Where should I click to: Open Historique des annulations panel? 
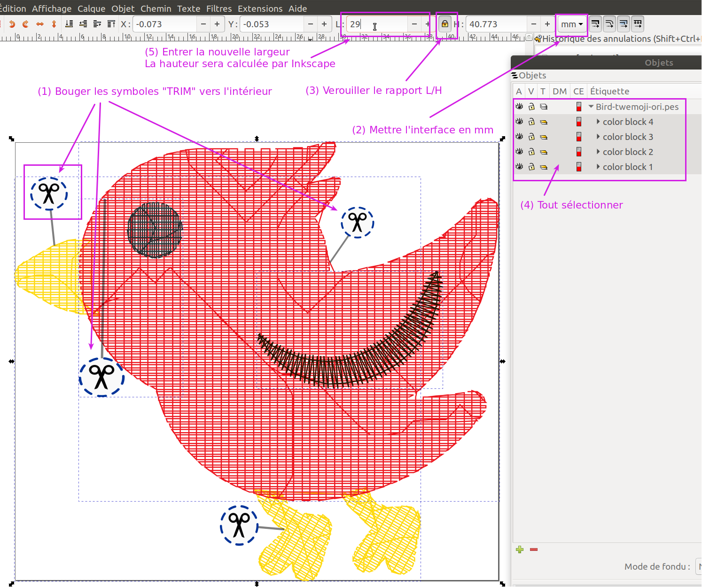tap(617, 39)
